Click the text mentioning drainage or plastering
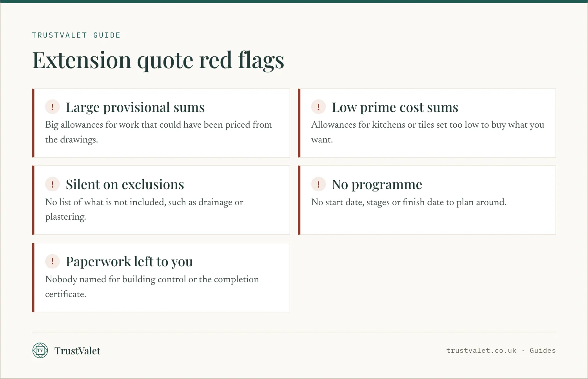 click(144, 209)
